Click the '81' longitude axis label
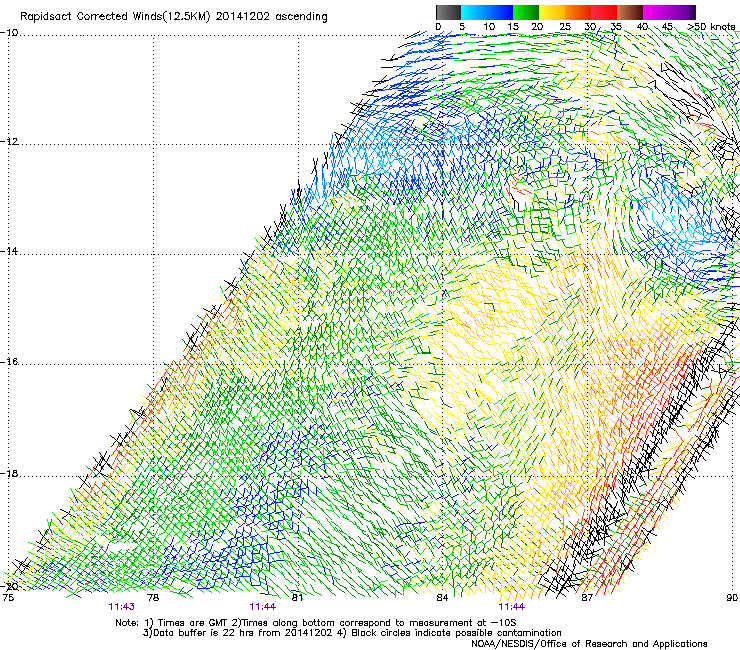The height and width of the screenshot is (650, 740). pyautogui.click(x=297, y=598)
